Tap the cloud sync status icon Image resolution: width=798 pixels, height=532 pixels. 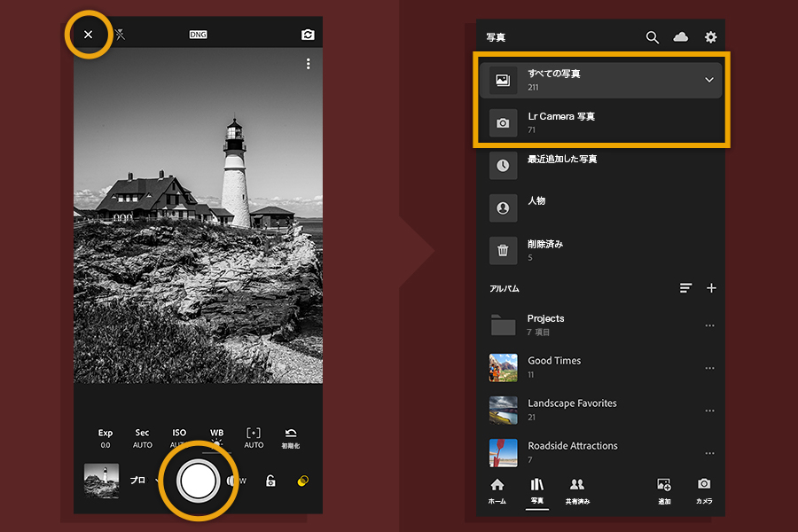[x=680, y=36]
